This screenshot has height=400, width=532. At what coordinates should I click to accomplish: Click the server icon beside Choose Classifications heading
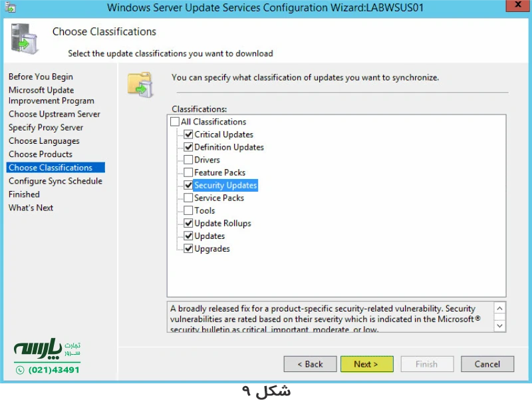(x=24, y=39)
